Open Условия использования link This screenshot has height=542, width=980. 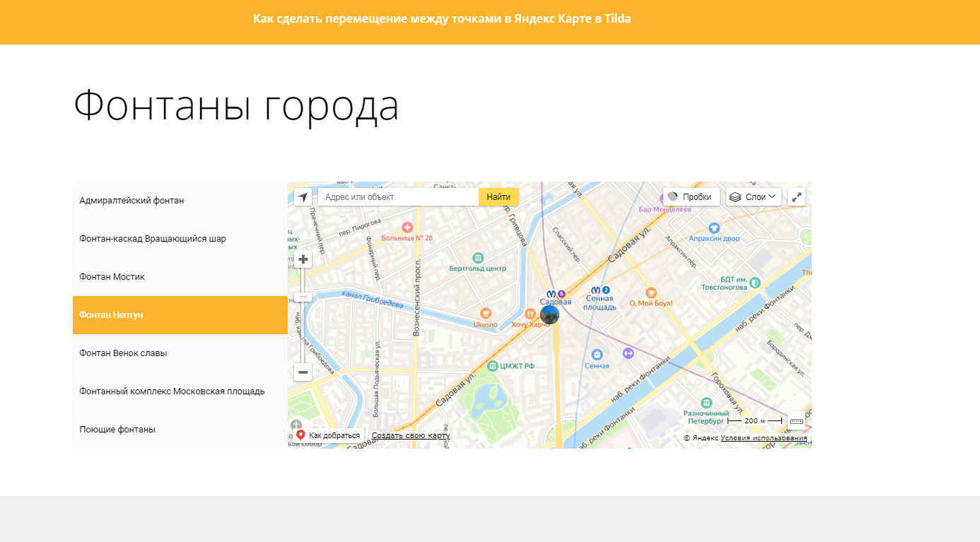pos(764,438)
